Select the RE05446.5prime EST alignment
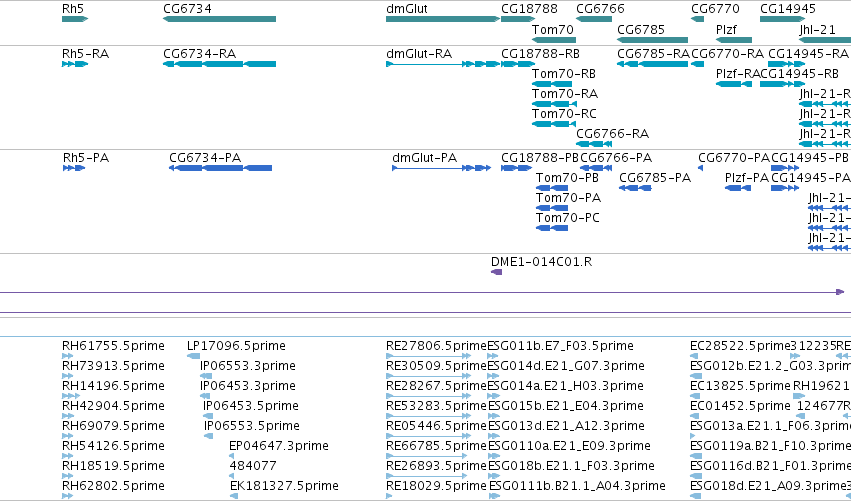Image resolution: width=851 pixels, height=501 pixels. point(428,436)
